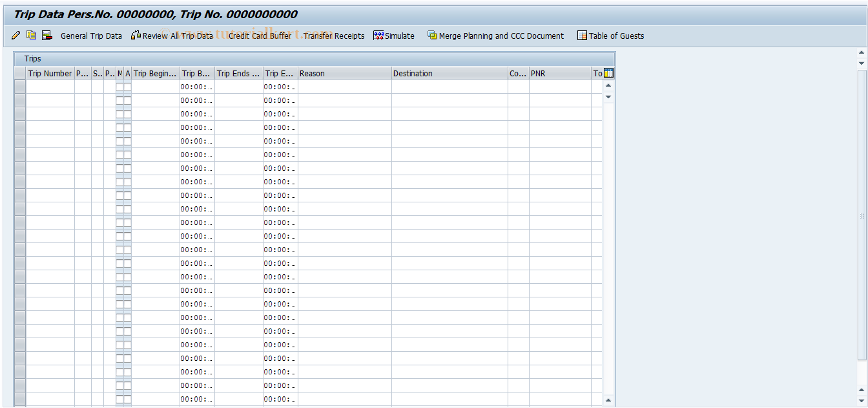The width and height of the screenshot is (868, 408).
Task: Click the window scrollbar bottom down arrow
Action: (x=862, y=401)
